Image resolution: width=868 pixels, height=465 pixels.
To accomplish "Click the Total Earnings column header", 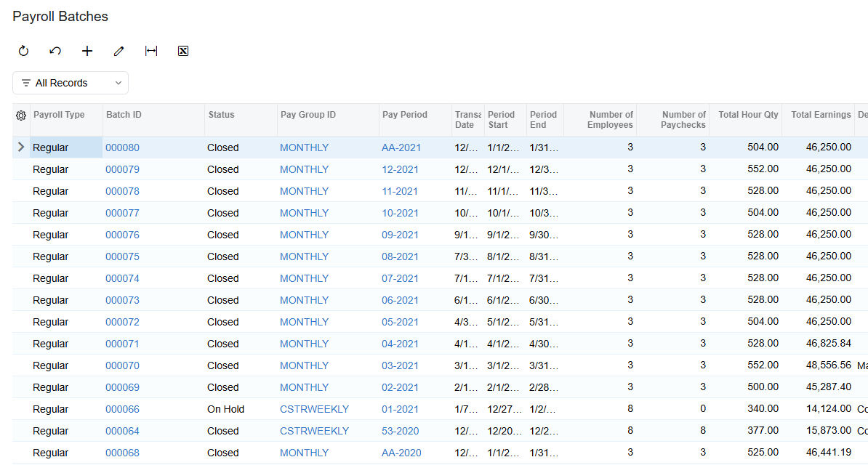I will [x=821, y=115].
